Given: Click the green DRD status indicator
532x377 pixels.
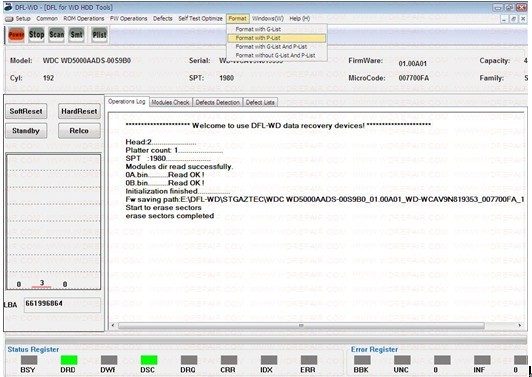Looking at the screenshot, I should (69, 360).
